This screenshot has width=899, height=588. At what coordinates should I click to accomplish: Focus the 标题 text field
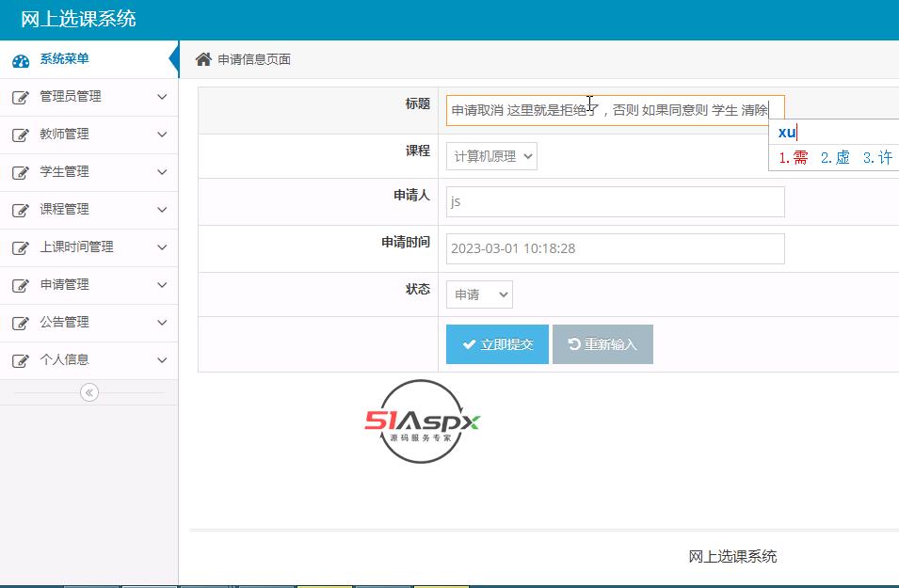click(616, 111)
